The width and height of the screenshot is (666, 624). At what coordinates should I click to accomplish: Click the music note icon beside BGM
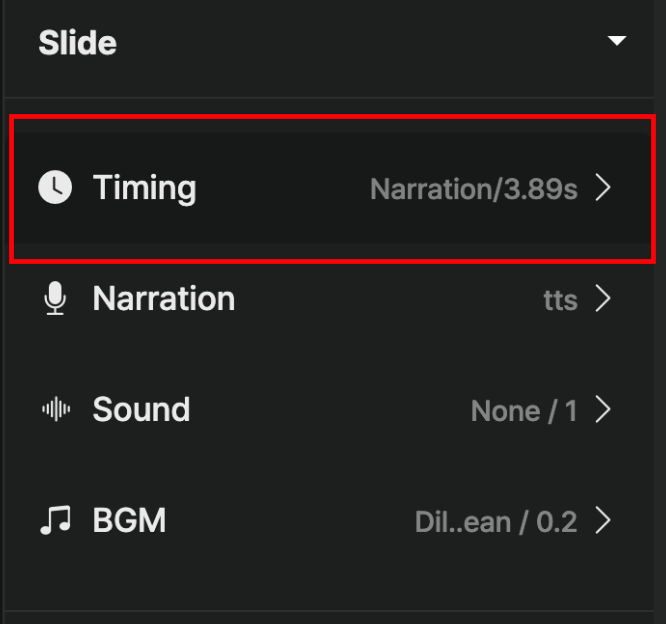tap(56, 520)
